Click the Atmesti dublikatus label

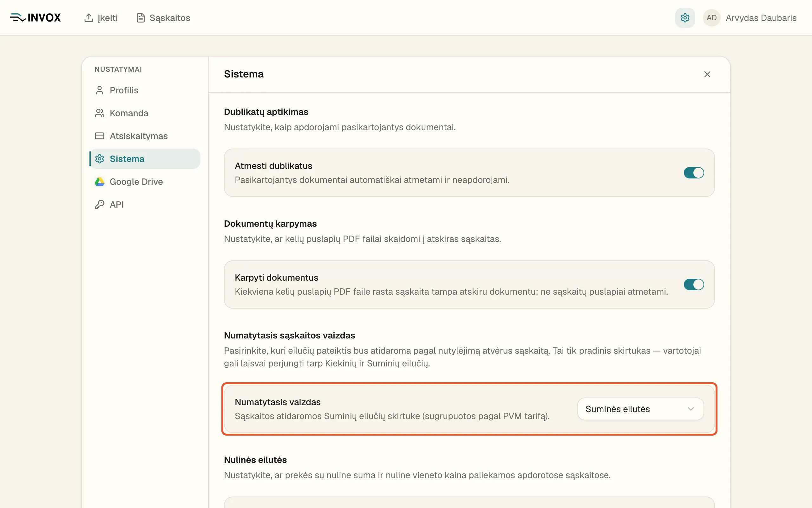(x=273, y=166)
